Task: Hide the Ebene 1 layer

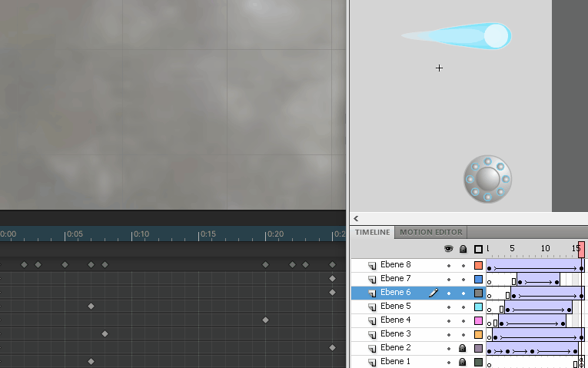Action: 449,363
